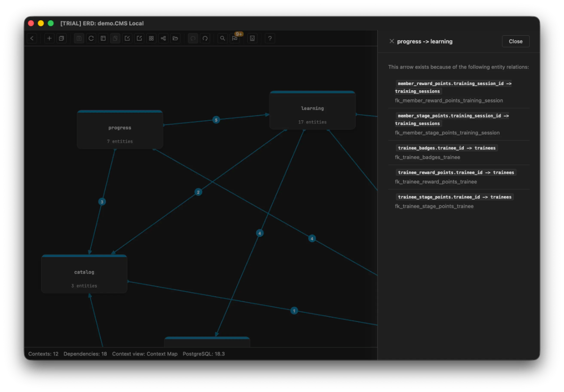Click the node diagram icon
564x392 pixels.
click(163, 39)
